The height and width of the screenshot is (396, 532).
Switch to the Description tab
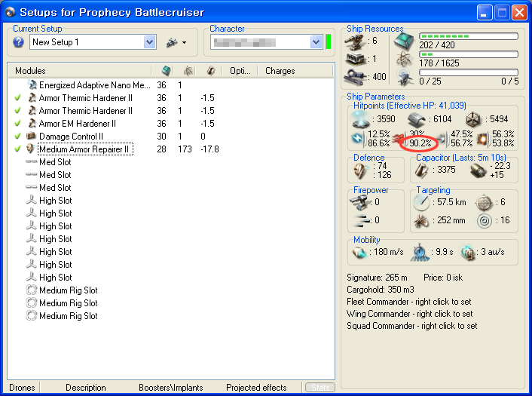click(x=85, y=388)
